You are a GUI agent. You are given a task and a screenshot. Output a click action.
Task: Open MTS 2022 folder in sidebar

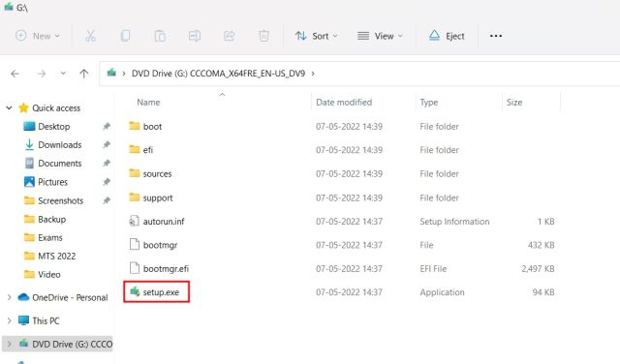pos(56,257)
